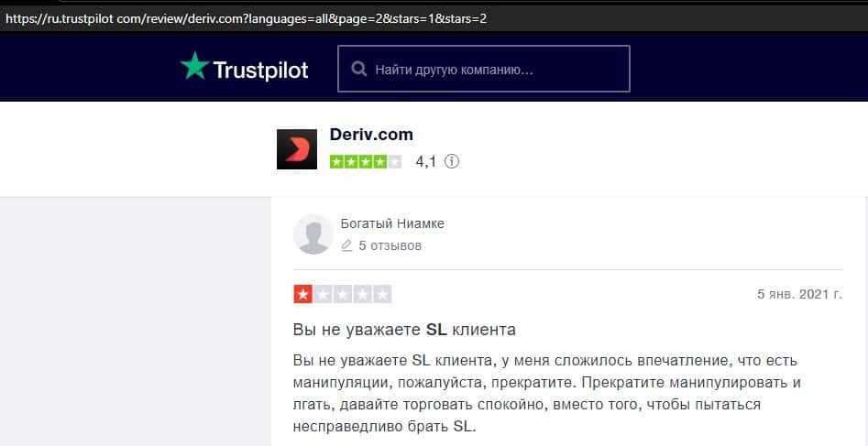
Task: Click the review body text paragraph
Action: (x=546, y=394)
